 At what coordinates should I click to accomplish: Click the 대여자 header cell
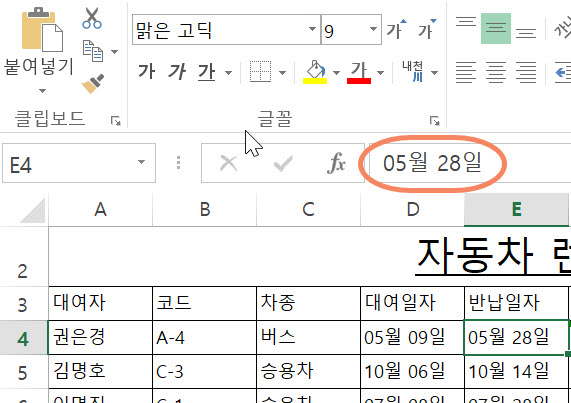click(x=101, y=304)
